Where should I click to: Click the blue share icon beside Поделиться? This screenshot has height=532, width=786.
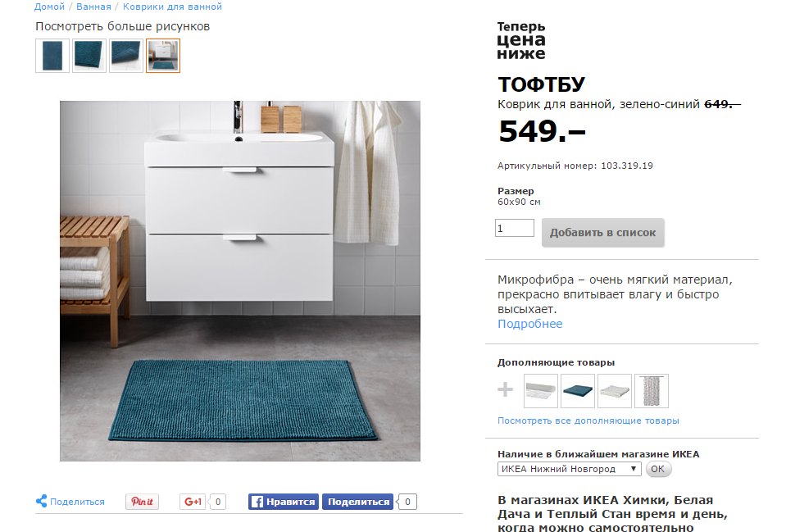click(41, 501)
